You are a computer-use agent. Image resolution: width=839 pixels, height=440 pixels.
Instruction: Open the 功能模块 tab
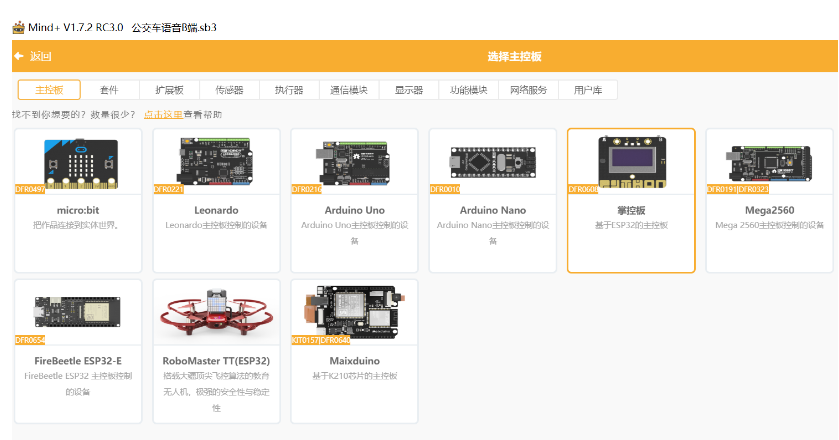(468, 90)
